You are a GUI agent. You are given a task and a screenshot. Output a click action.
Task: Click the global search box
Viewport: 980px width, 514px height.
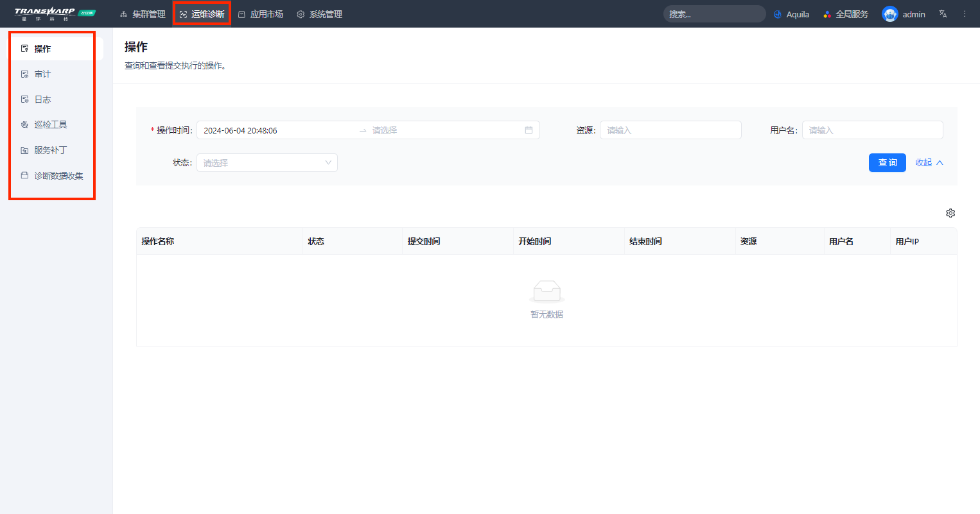[x=714, y=14]
